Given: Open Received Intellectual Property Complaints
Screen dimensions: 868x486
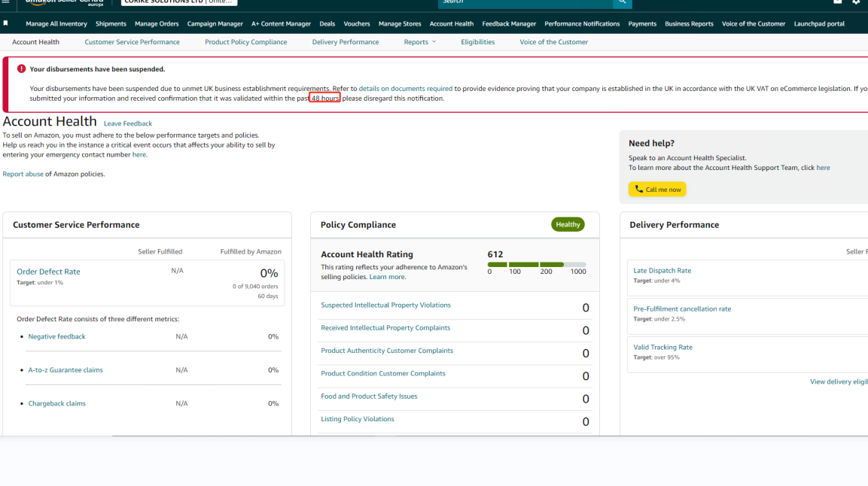Looking at the screenshot, I should 385,328.
